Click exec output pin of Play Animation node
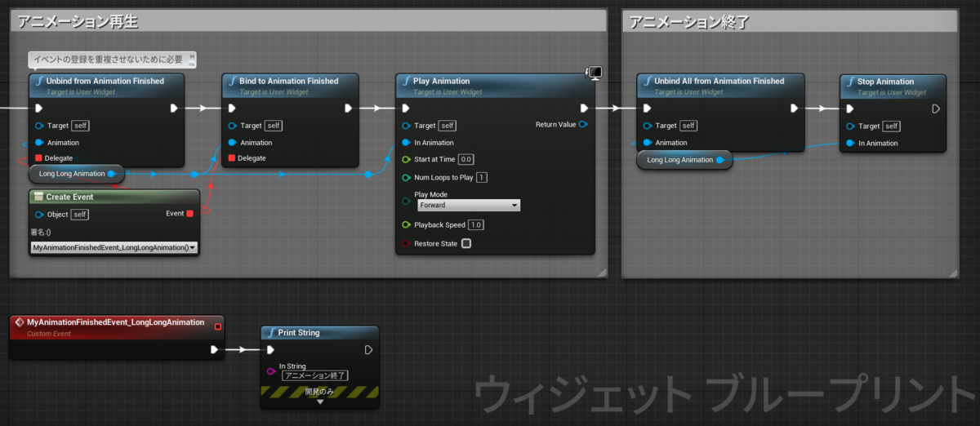 [x=583, y=108]
